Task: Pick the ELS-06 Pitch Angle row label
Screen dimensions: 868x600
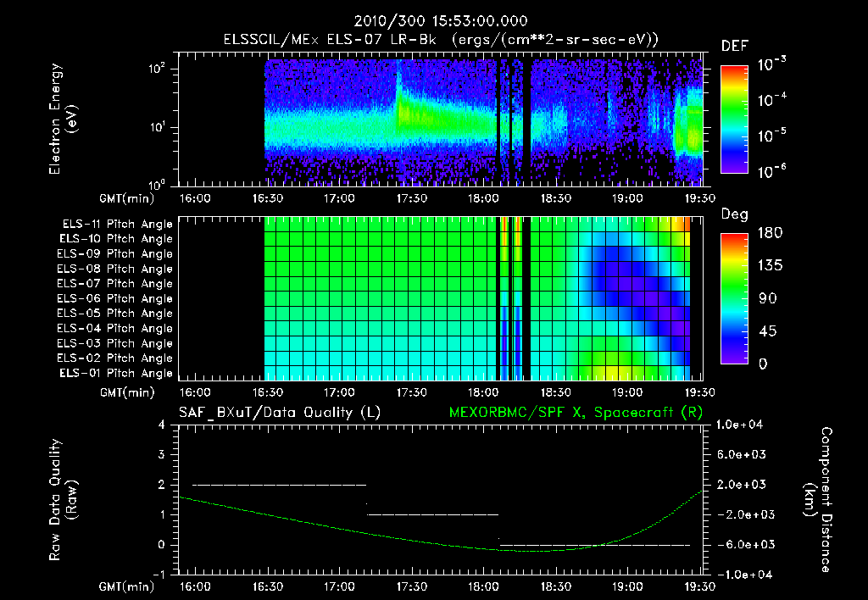Action: point(115,299)
